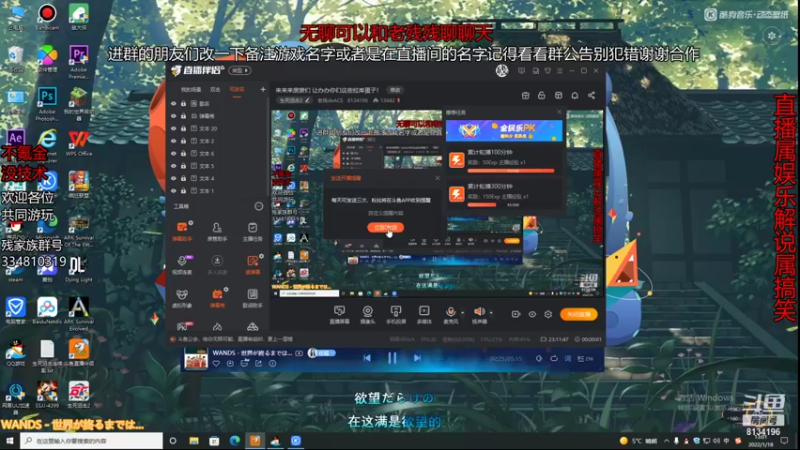Screen dimensions: 800x450
Task: Select the 文本 5 source row
Action: pyautogui.click(x=217, y=166)
